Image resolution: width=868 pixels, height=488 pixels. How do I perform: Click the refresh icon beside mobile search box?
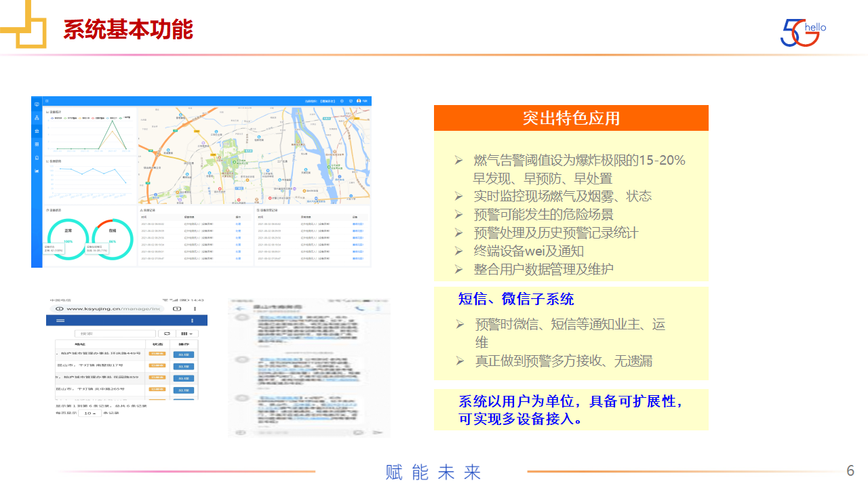pos(167,333)
